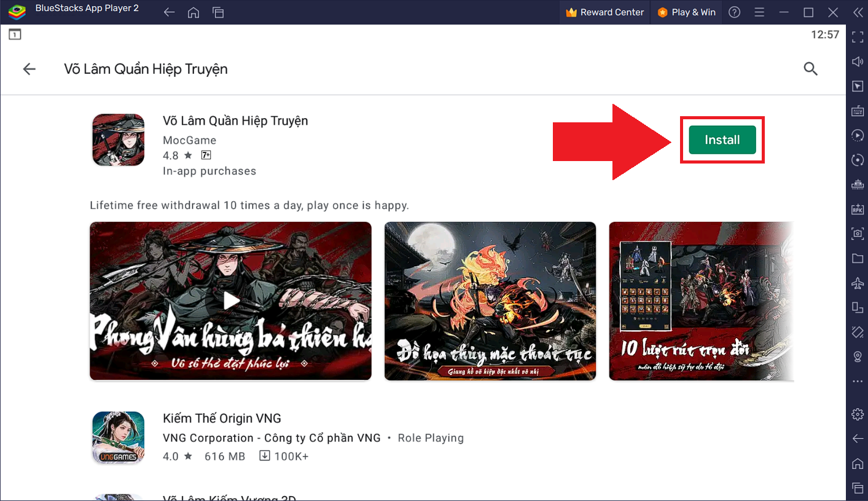Go to BlueStacks home from title bar

coord(194,12)
